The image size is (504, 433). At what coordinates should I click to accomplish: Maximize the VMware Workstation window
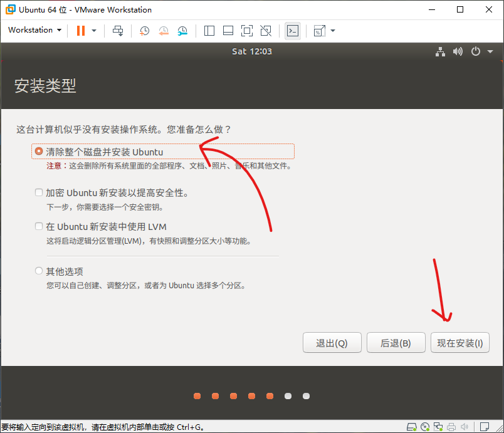coord(460,9)
